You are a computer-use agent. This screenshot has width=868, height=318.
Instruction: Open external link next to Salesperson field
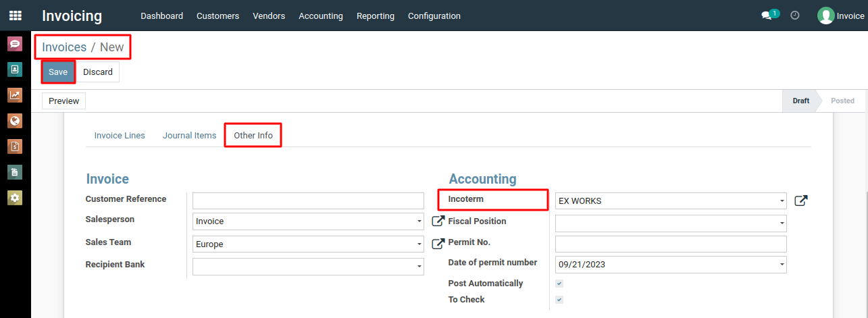438,221
